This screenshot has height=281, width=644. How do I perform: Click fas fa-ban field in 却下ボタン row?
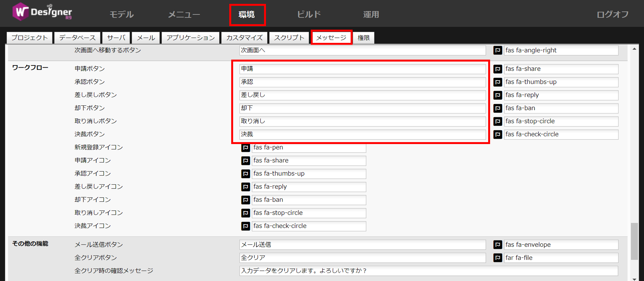tap(561, 108)
